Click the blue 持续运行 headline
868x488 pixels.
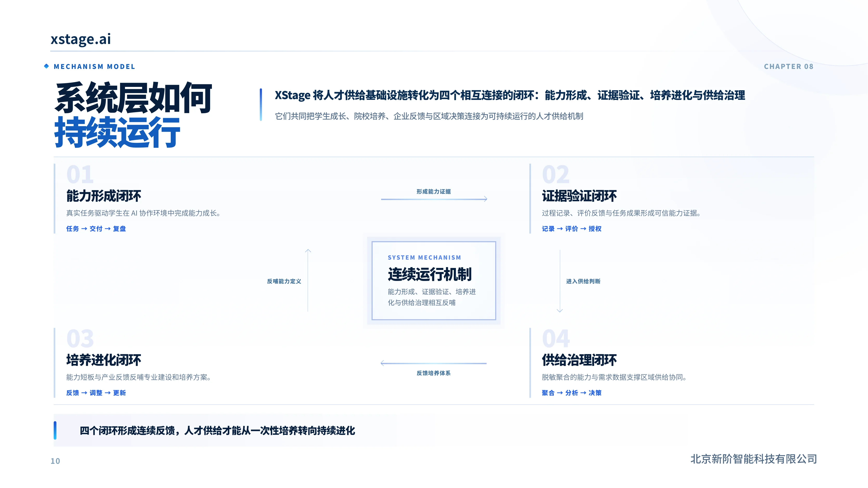point(118,132)
